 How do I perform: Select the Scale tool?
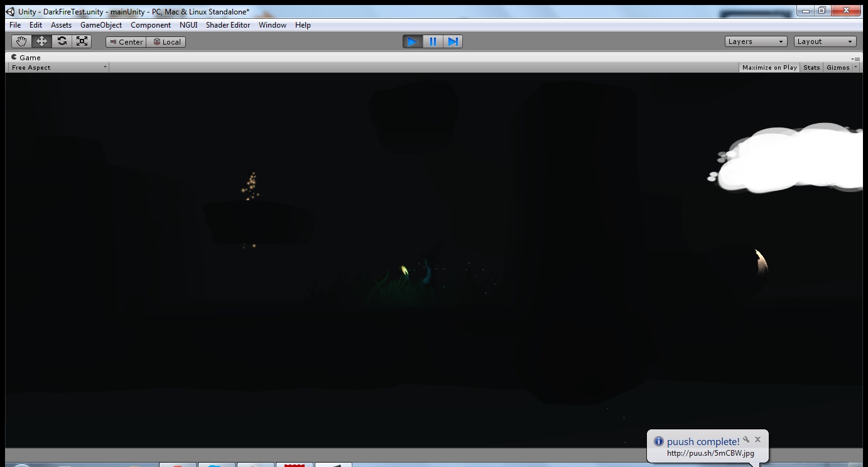(82, 41)
